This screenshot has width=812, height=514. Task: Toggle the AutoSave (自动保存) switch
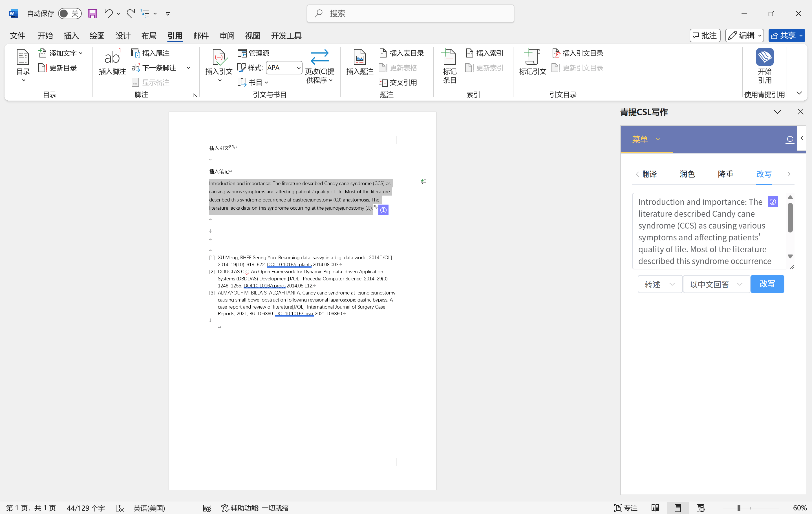pyautogui.click(x=69, y=14)
